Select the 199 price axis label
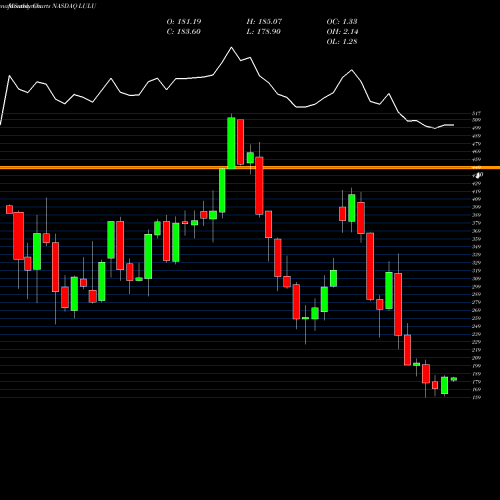 point(476,366)
